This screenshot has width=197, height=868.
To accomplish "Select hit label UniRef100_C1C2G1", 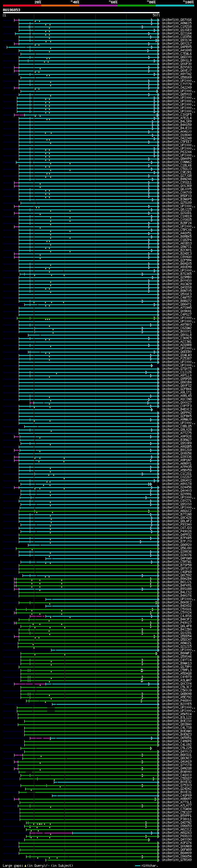I will (177, 474).
